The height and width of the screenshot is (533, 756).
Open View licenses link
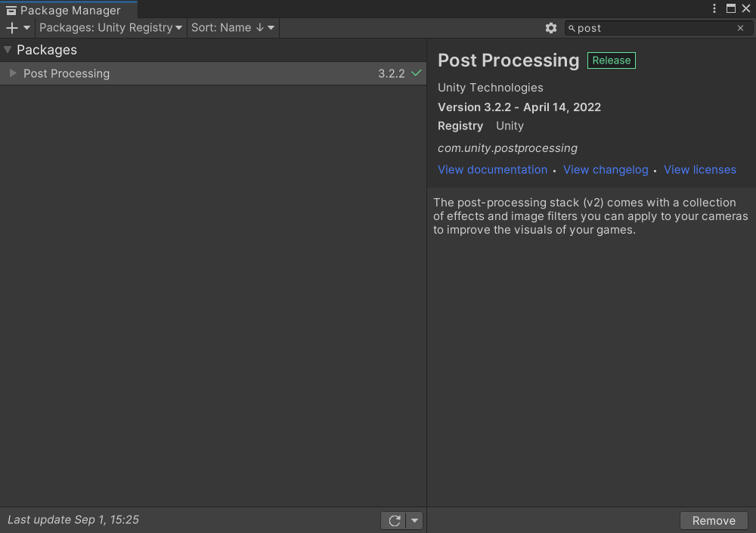(x=699, y=170)
